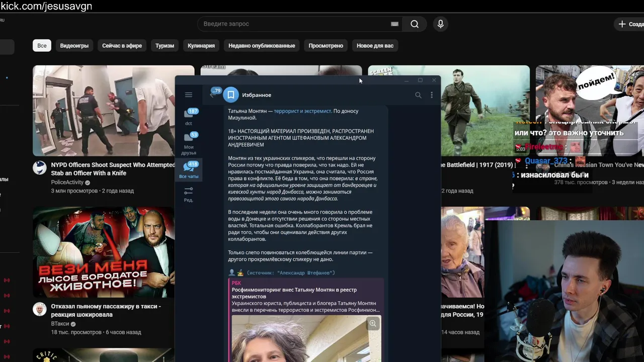The width and height of the screenshot is (644, 362).
Task: Open the Telegram hamburger main menu
Action: tap(189, 95)
